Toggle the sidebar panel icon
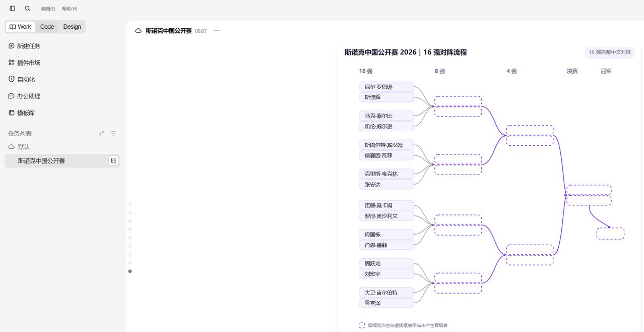644x332 pixels. click(12, 9)
